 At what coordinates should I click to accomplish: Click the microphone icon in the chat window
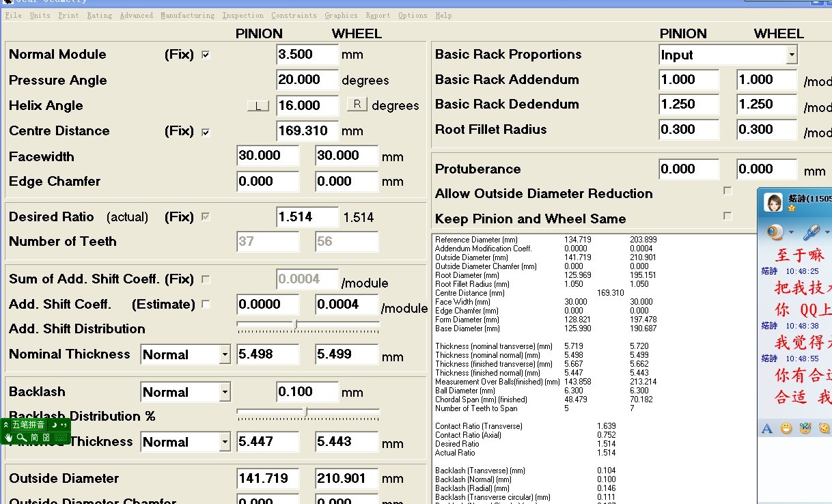812,233
